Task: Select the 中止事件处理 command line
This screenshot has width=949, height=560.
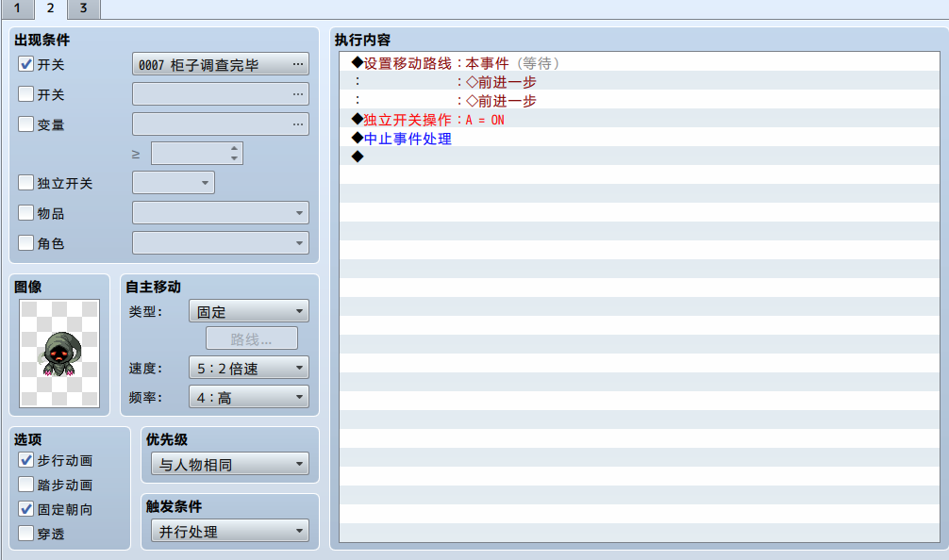Action: point(640,138)
